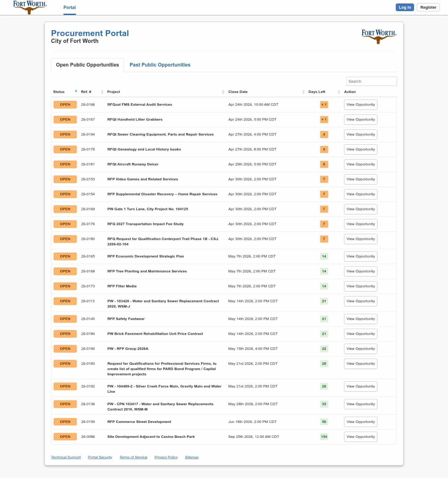Sort table by Close Date column arrows
Image resolution: width=448 pixels, height=478 pixels.
click(x=303, y=92)
